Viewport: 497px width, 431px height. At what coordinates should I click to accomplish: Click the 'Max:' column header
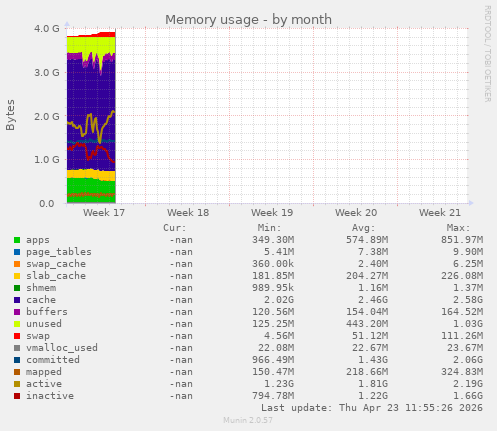pyautogui.click(x=458, y=228)
